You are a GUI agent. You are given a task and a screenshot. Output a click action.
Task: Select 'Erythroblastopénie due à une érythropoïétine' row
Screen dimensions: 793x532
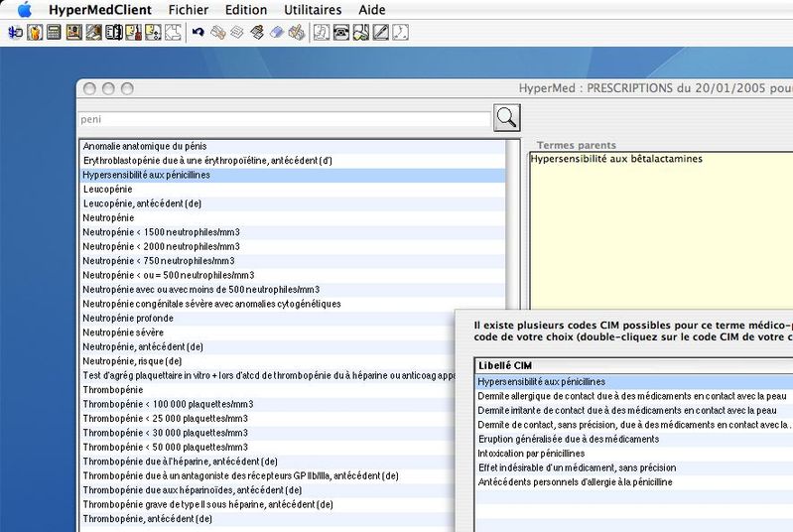pyautogui.click(x=293, y=161)
